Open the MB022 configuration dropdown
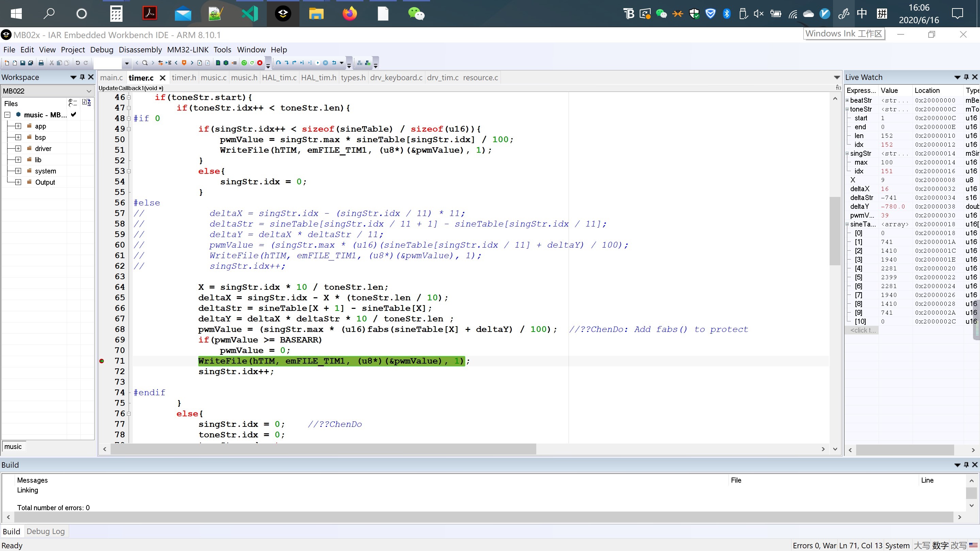Image resolution: width=980 pixels, height=551 pixels. tap(88, 91)
